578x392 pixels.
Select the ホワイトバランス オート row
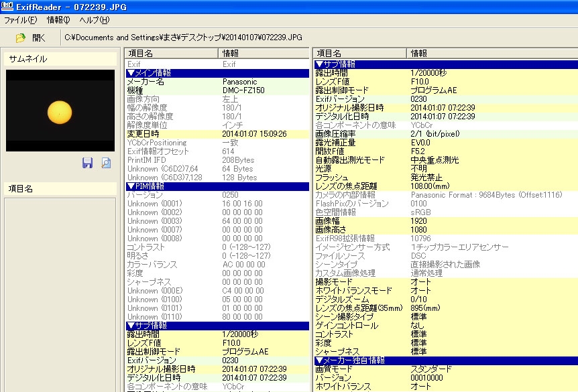tap(446, 387)
